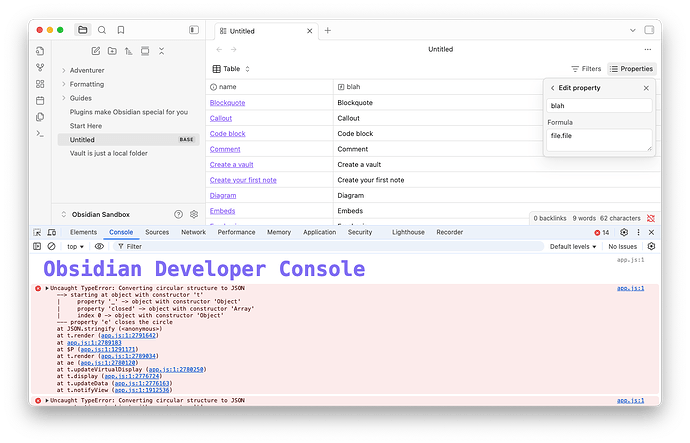
Task: Insert template ribbon icon
Action: pyautogui.click(x=40, y=117)
